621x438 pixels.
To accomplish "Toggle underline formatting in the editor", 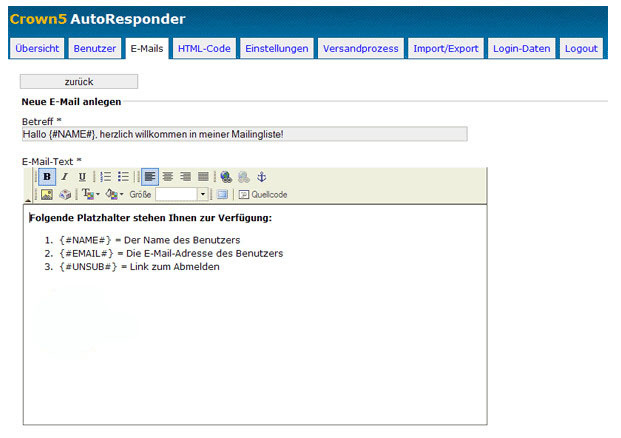I will point(82,177).
